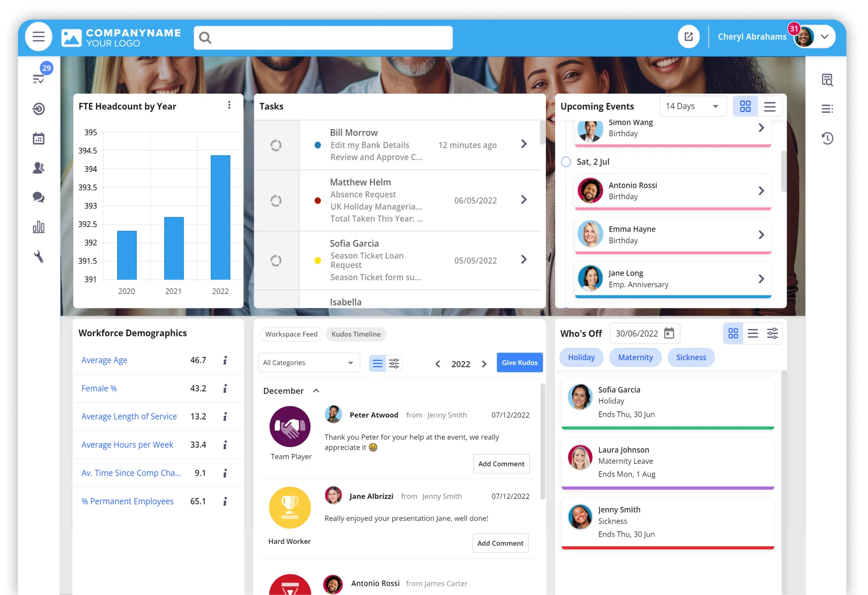Open the Calendar section in the sidebar
The height and width of the screenshot is (595, 868).
tap(39, 138)
